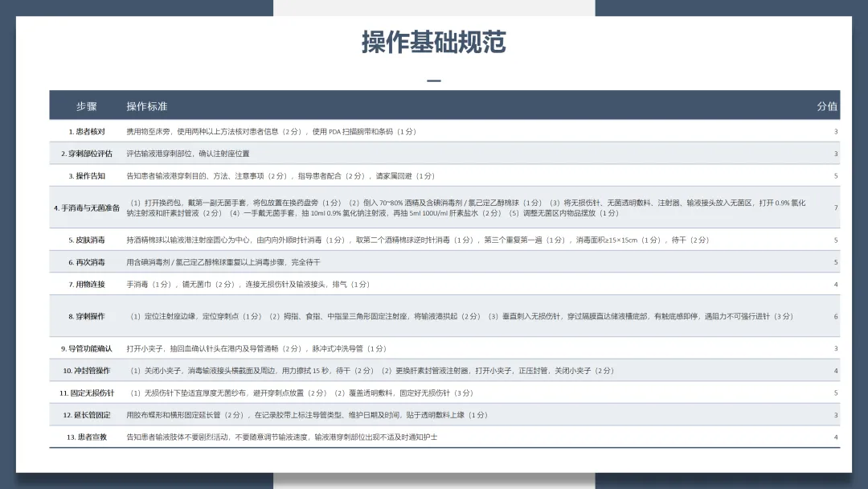
Task: Click score 3 in the 导管功能确认 row
Action: click(836, 349)
